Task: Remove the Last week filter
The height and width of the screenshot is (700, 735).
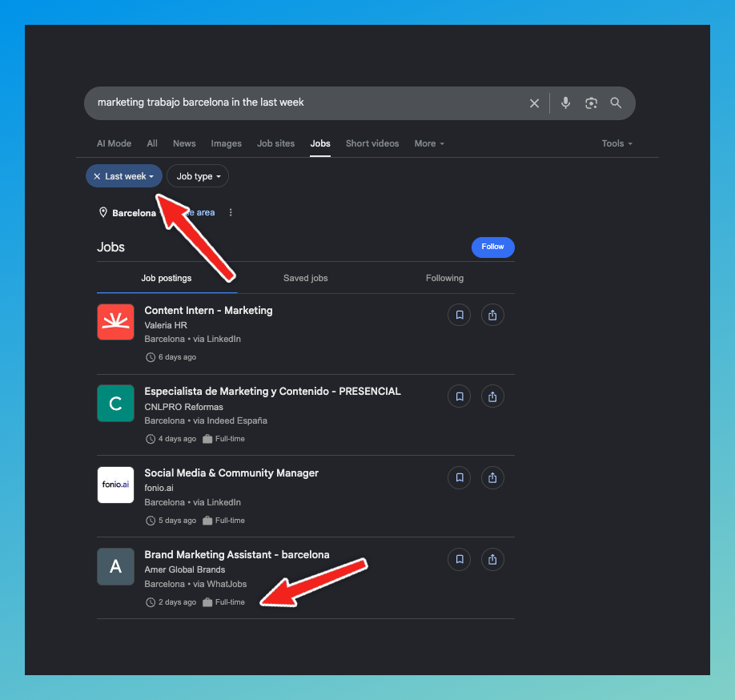Action: click(x=97, y=176)
